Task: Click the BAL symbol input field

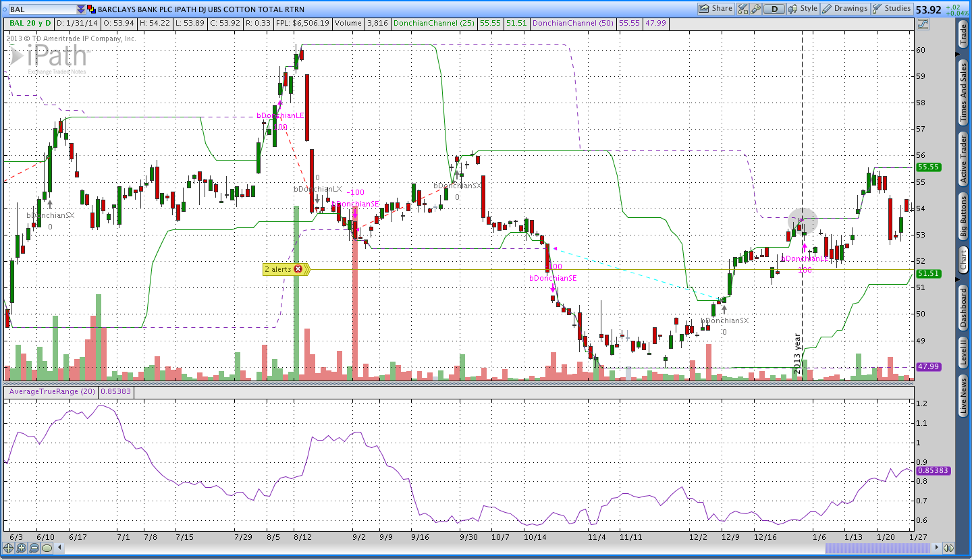Action: (x=42, y=9)
